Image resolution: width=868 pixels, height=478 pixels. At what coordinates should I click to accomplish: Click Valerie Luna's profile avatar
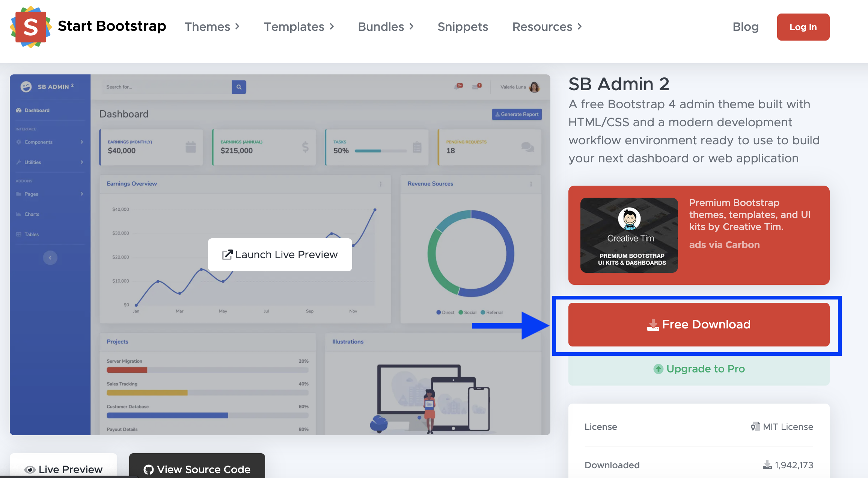pos(534,87)
